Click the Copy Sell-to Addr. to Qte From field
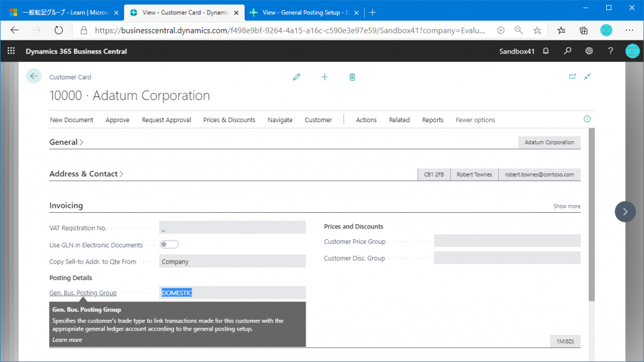The width and height of the screenshot is (644, 362). [x=233, y=261]
